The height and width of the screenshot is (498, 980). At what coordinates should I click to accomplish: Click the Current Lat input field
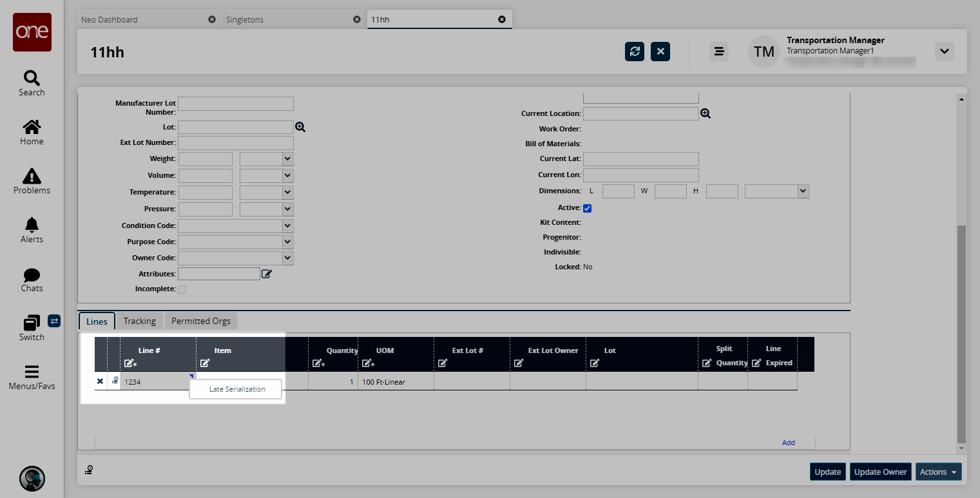pos(640,158)
